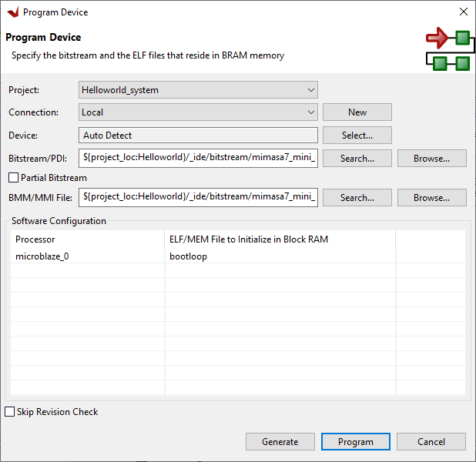Expand the Connection dropdown

tap(198, 112)
